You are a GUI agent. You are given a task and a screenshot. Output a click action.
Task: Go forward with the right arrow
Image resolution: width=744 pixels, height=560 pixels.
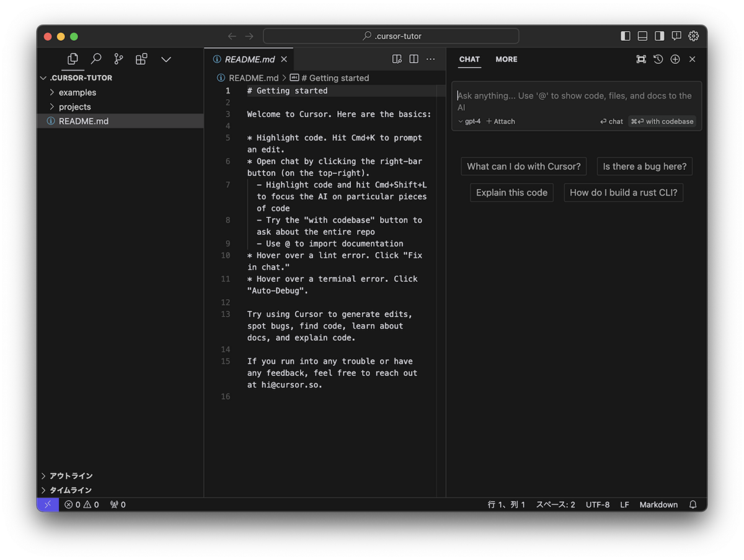pyautogui.click(x=249, y=36)
